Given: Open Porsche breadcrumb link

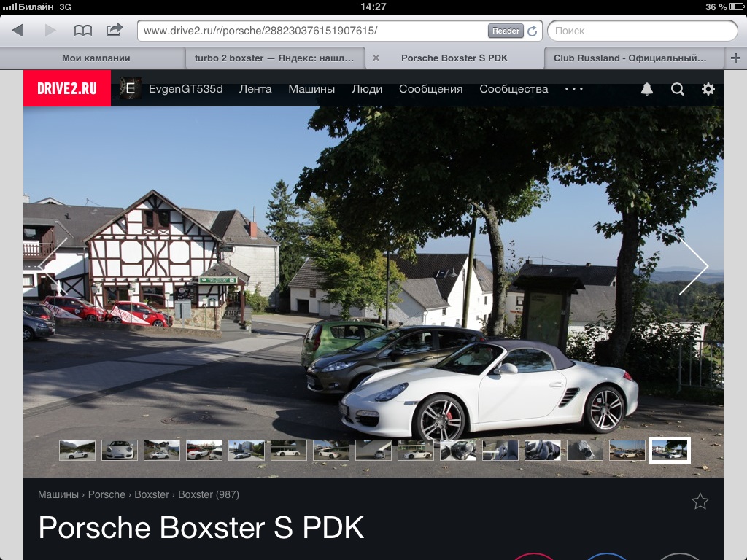Looking at the screenshot, I should pyautogui.click(x=107, y=495).
